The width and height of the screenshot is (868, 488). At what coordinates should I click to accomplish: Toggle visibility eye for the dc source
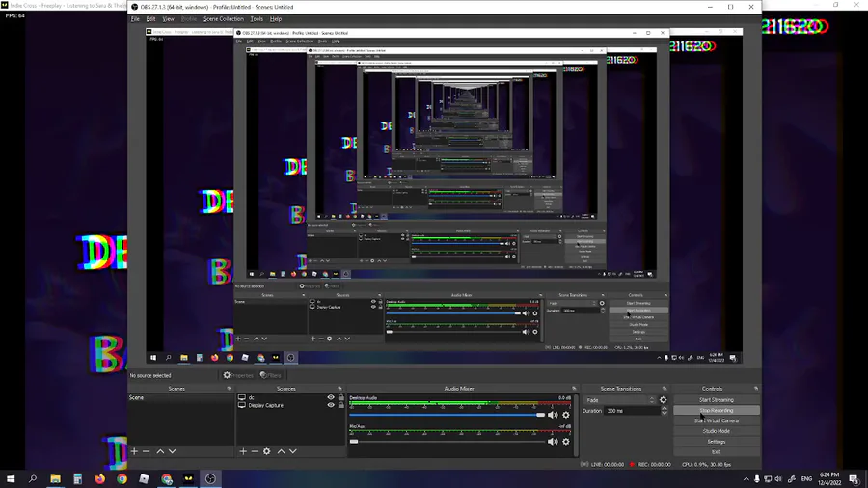(331, 397)
